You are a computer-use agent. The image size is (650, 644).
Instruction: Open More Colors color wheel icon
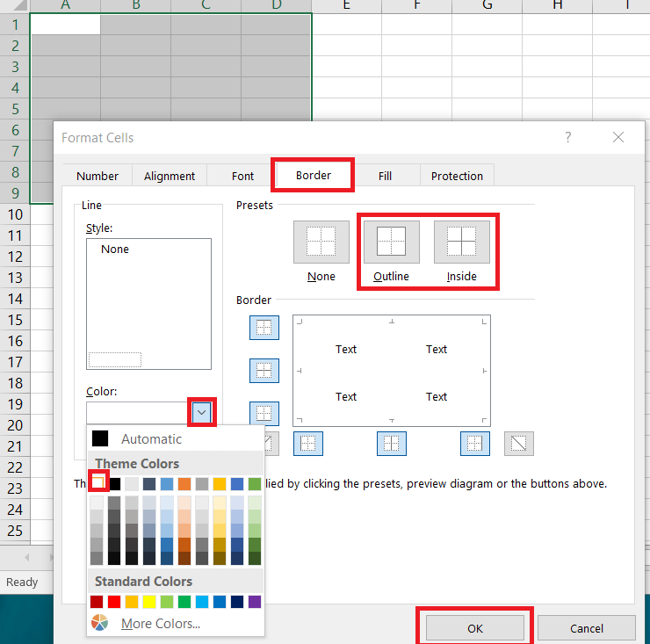coord(99,623)
